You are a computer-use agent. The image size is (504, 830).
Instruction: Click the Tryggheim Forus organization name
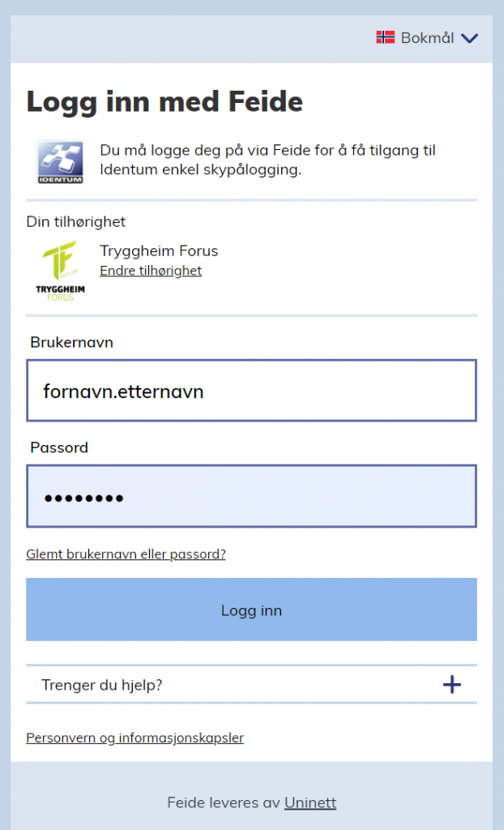(159, 250)
